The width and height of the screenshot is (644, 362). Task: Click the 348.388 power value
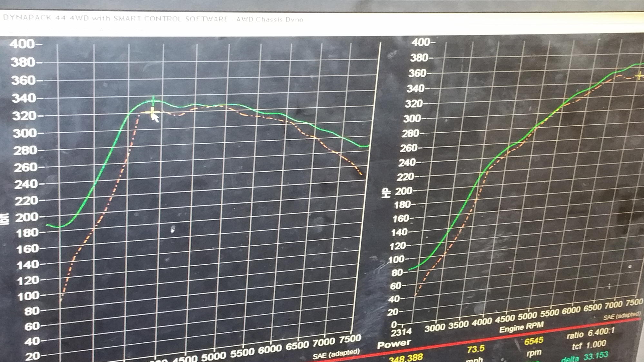pos(406,357)
